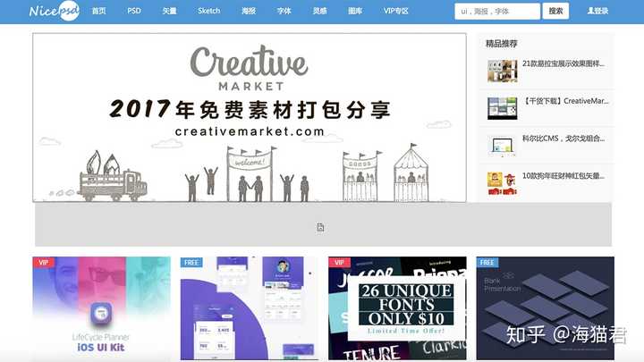Click the FREE badge on Blank Presentation card

tap(487, 262)
